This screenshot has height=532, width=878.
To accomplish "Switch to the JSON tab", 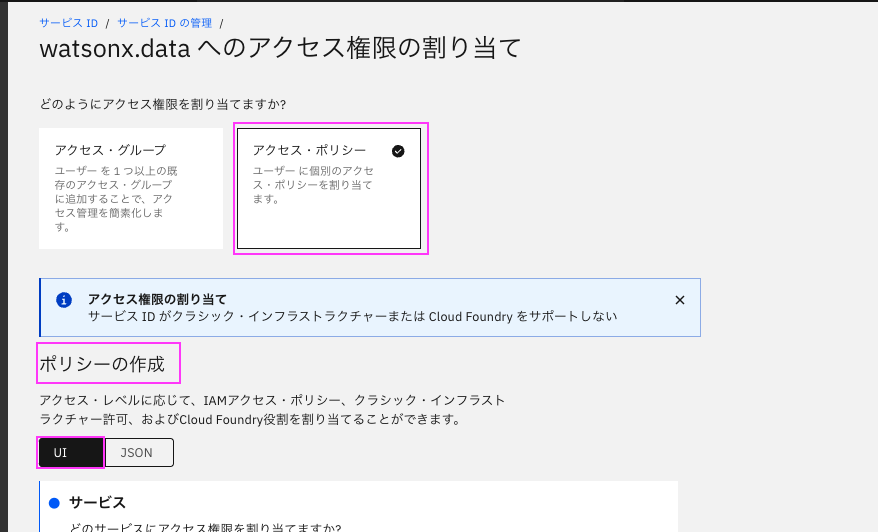I will (x=139, y=452).
